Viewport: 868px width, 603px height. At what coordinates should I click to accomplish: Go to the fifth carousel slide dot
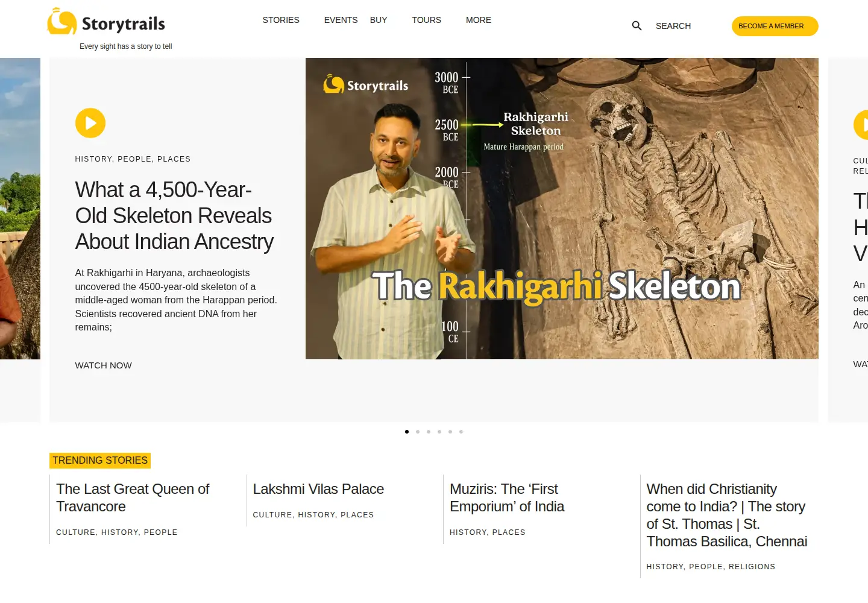click(450, 432)
